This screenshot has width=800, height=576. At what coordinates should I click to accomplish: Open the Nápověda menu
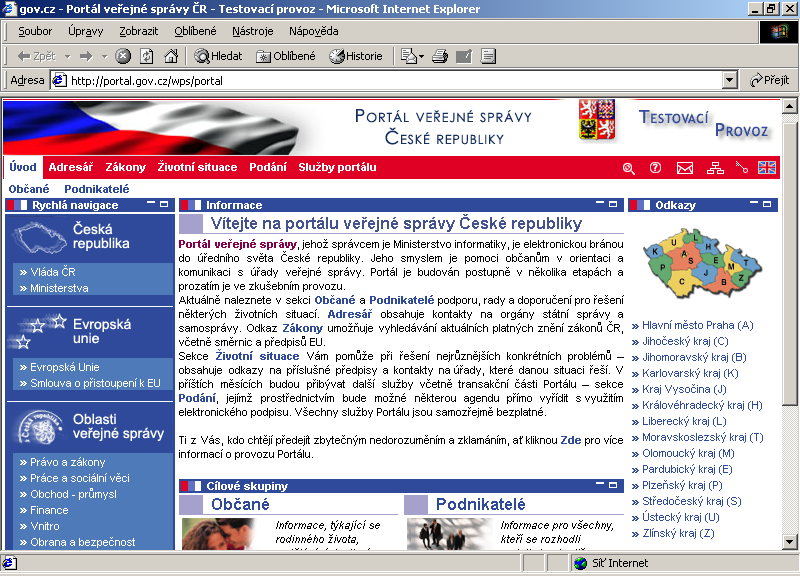pos(314,31)
